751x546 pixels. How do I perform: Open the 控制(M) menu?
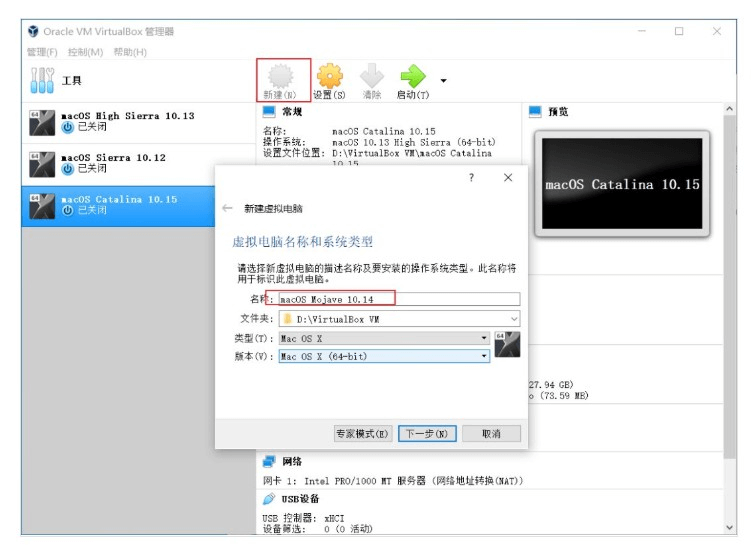[x=85, y=52]
